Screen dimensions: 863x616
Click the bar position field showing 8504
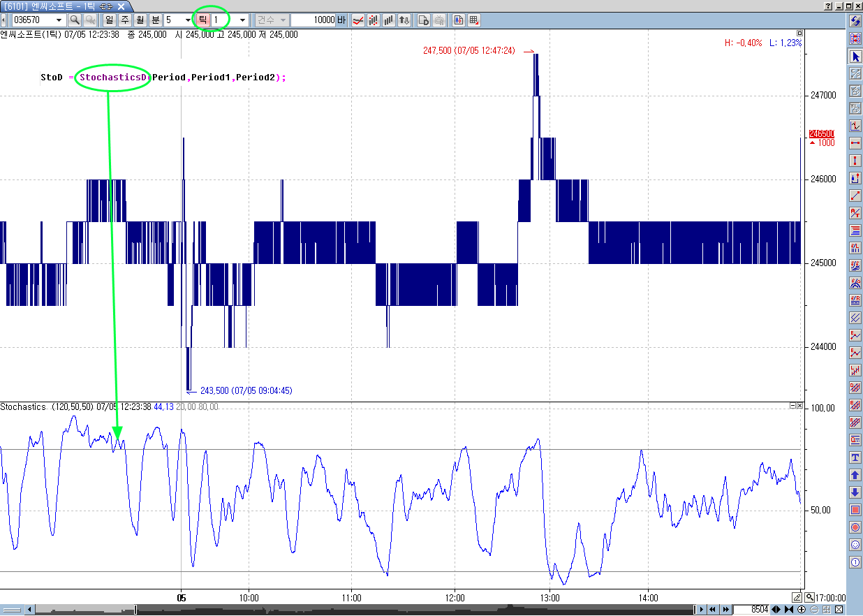coord(751,610)
